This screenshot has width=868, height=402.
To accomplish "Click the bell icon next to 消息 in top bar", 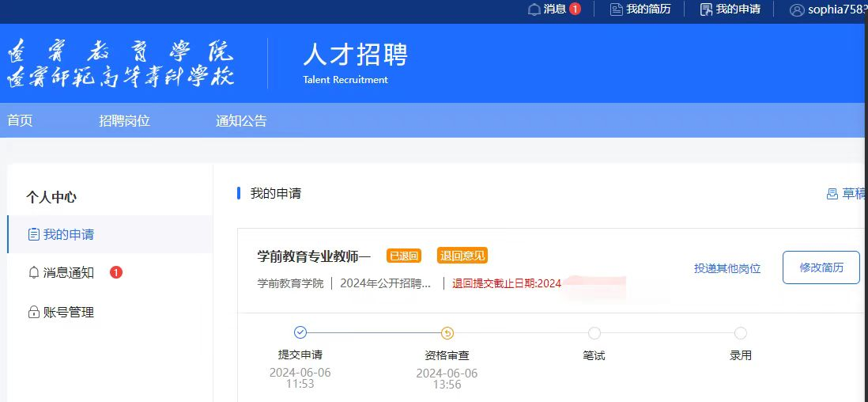I will coord(534,9).
